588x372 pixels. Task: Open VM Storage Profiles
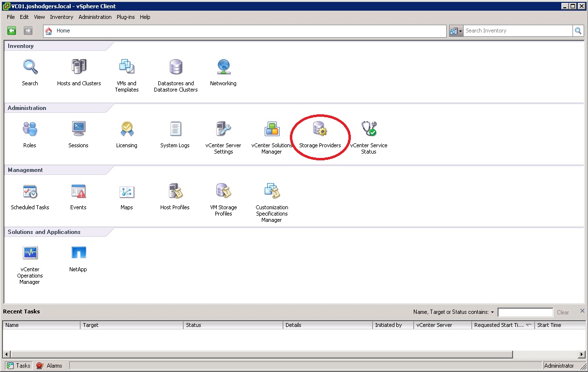pos(223,191)
